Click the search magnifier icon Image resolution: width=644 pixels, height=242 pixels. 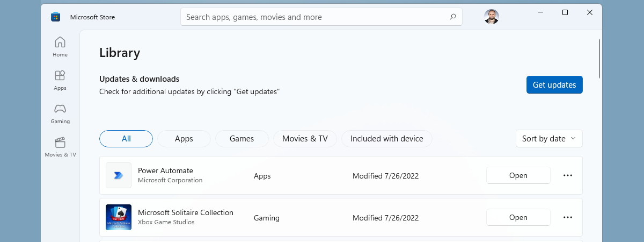tap(452, 17)
